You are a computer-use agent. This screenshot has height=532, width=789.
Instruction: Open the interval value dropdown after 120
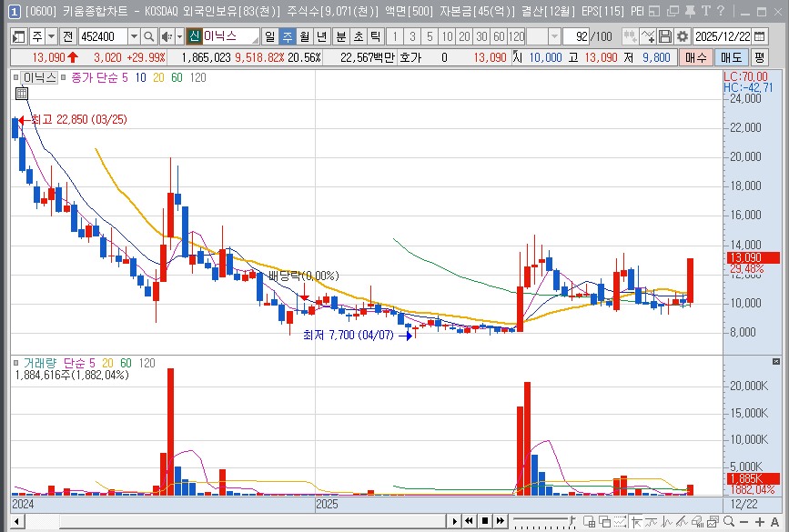tap(554, 36)
